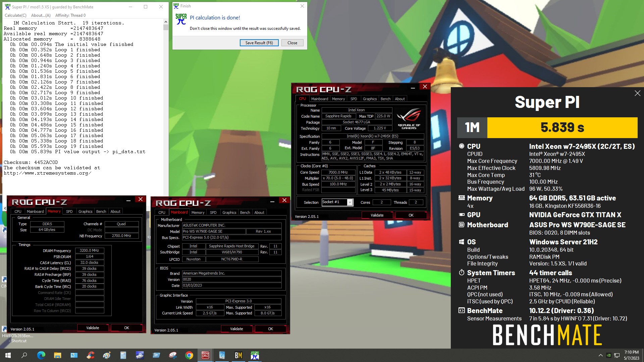Switch to SPD tab in top CPU-Z window
Viewport: 644px width, 362px height.
coord(354,99)
